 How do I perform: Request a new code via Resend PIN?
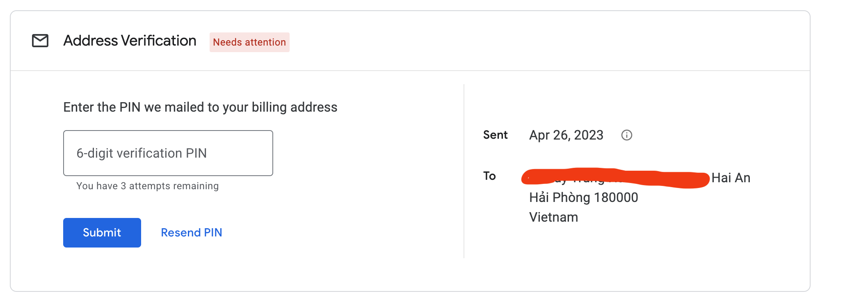(191, 233)
